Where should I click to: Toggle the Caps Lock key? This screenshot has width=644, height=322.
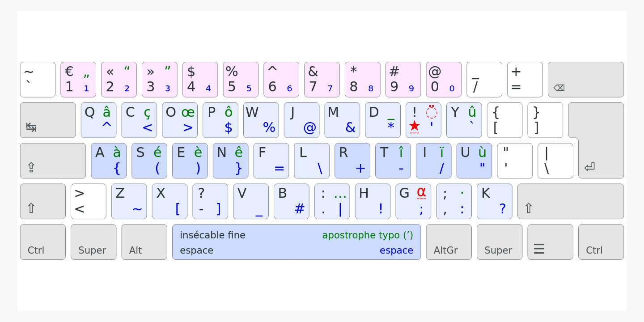click(53, 161)
